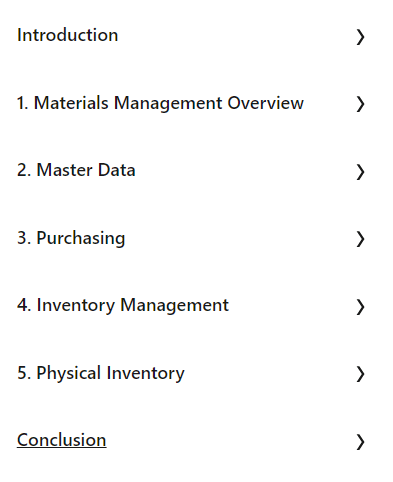Screen dimensions: 393x482
Task: Select 5. Physical Inventory chapter
Action: tap(101, 373)
